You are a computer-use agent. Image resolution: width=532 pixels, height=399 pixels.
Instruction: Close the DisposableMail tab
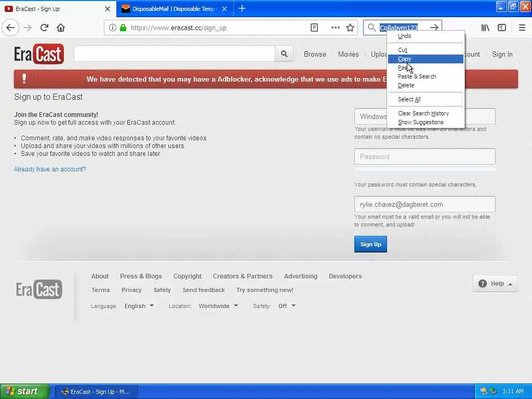224,9
